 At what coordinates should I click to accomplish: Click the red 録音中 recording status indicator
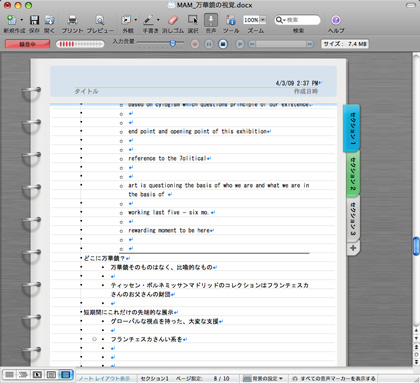pyautogui.click(x=27, y=44)
